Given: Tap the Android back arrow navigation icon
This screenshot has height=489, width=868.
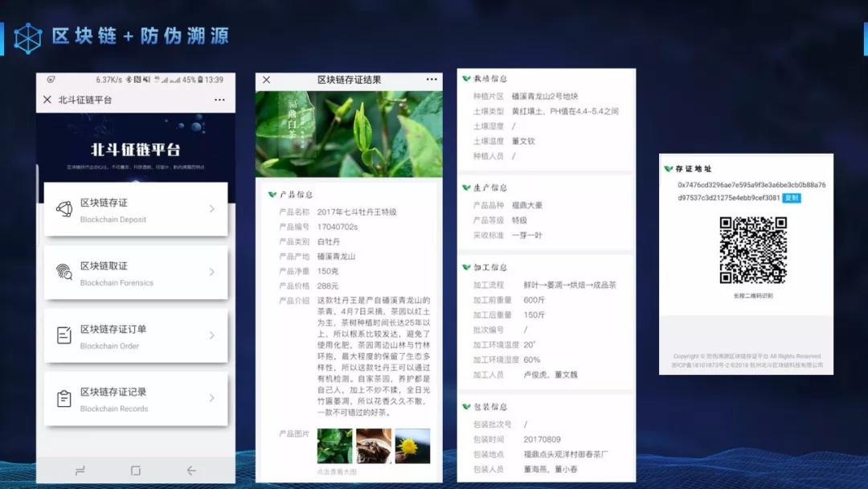Looking at the screenshot, I should [191, 471].
